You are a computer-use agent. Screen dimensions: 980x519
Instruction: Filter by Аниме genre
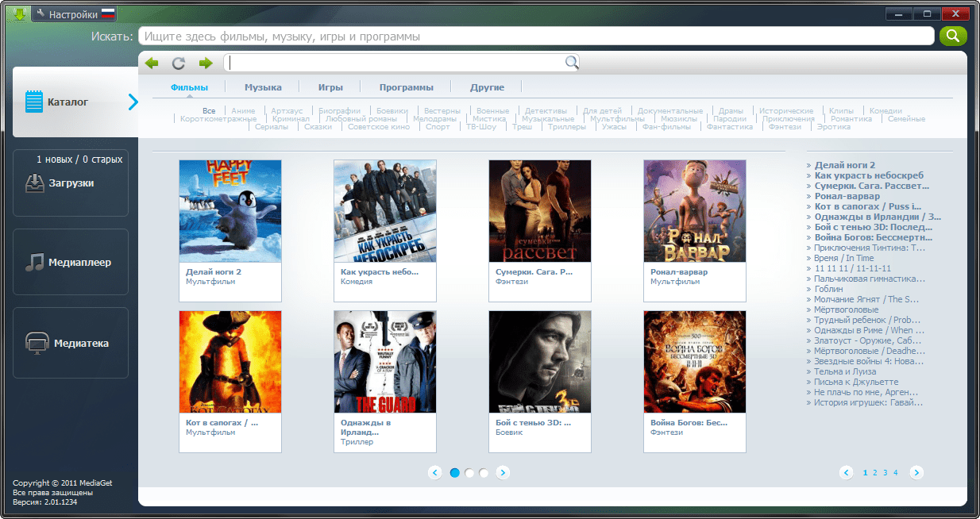pyautogui.click(x=243, y=111)
